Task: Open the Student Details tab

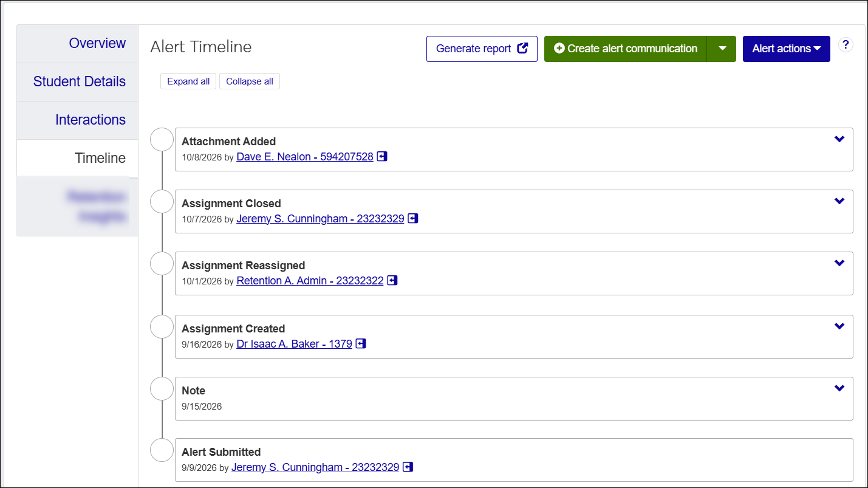Action: coord(78,82)
